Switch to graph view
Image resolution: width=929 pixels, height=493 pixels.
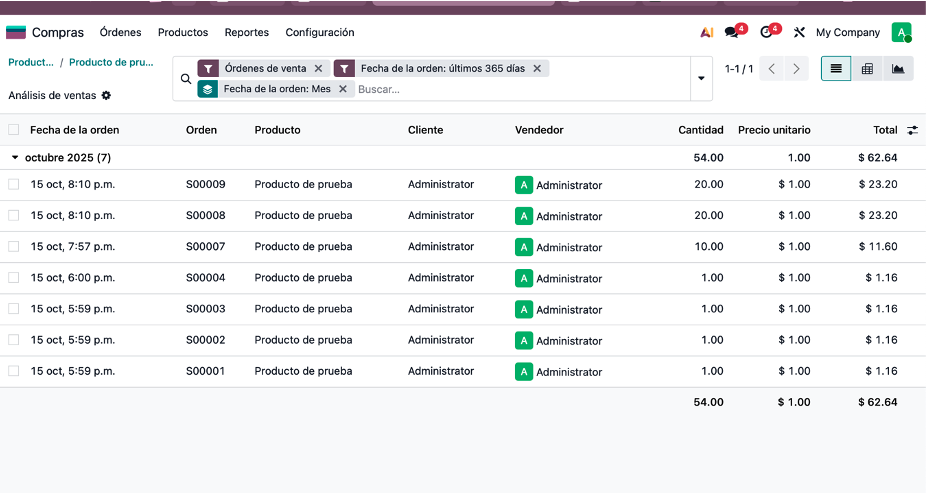coord(898,69)
